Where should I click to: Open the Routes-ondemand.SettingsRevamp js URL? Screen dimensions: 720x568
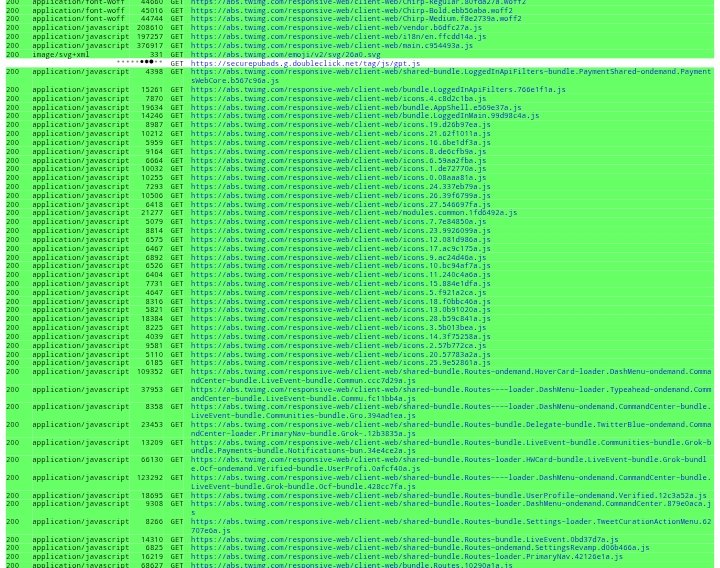[x=420, y=547]
